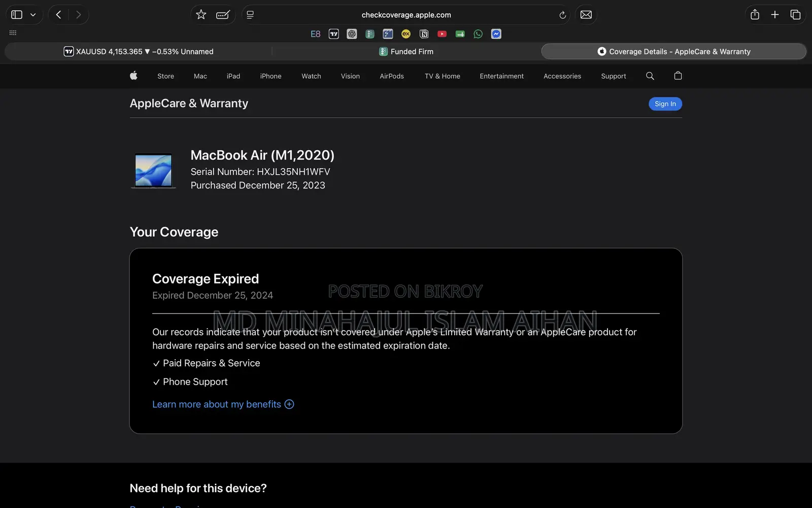Switch to the Funded Firm tab
The width and height of the screenshot is (812, 508).
[406, 51]
